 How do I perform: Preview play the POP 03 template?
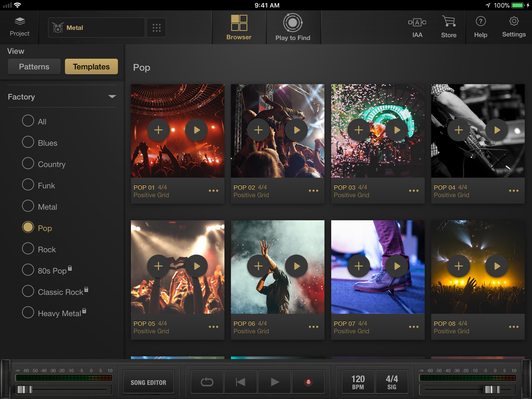point(397,130)
